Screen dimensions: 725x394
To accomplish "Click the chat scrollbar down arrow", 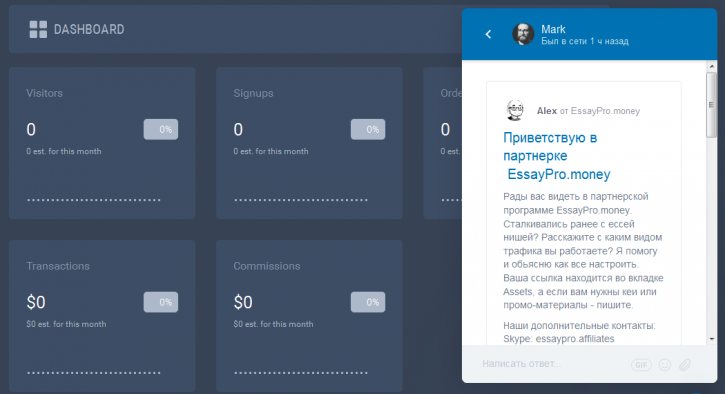I will [x=712, y=339].
